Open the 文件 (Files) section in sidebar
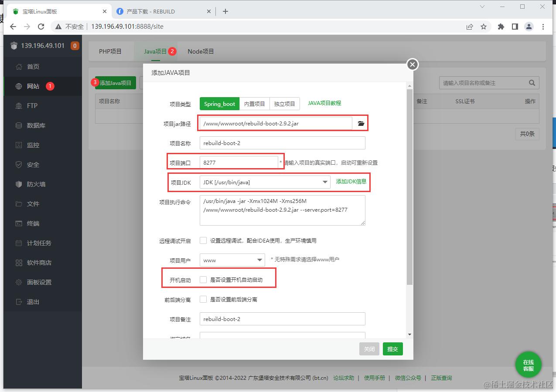This screenshot has width=556, height=392. tap(33, 203)
